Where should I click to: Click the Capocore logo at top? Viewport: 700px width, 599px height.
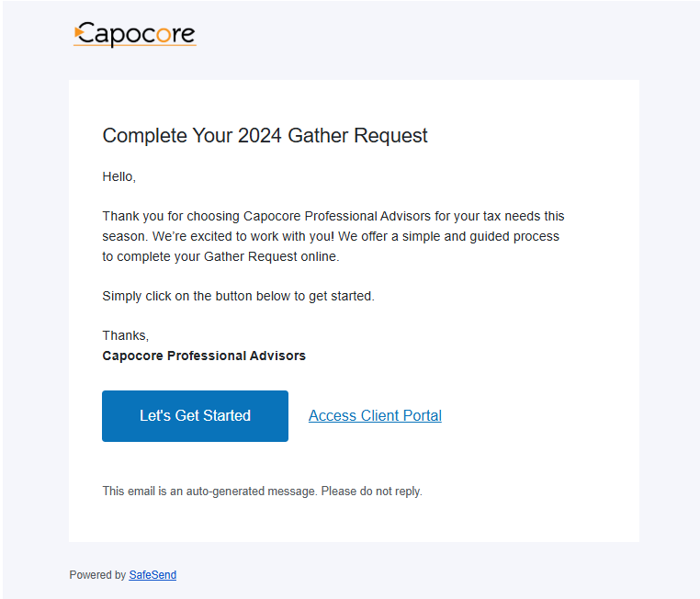(135, 34)
